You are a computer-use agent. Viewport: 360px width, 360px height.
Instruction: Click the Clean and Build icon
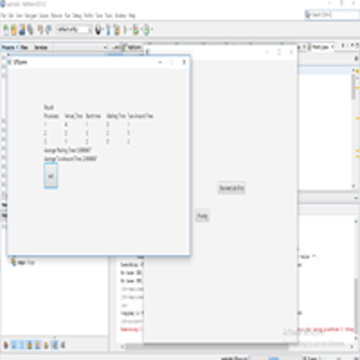[116, 30]
